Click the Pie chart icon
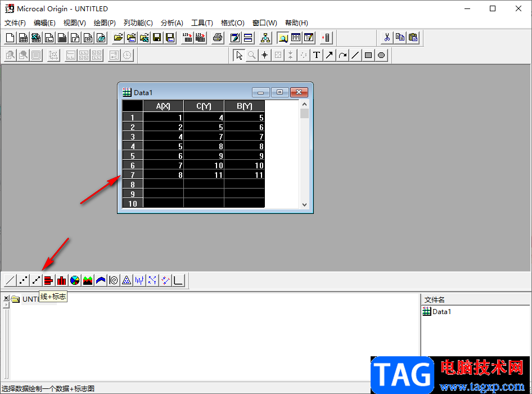This screenshot has width=532, height=394. [75, 280]
